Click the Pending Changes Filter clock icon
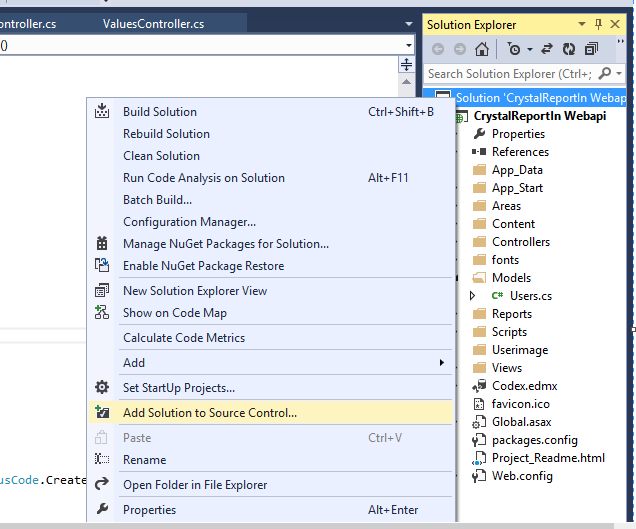This screenshot has height=529, width=636. [x=513, y=49]
